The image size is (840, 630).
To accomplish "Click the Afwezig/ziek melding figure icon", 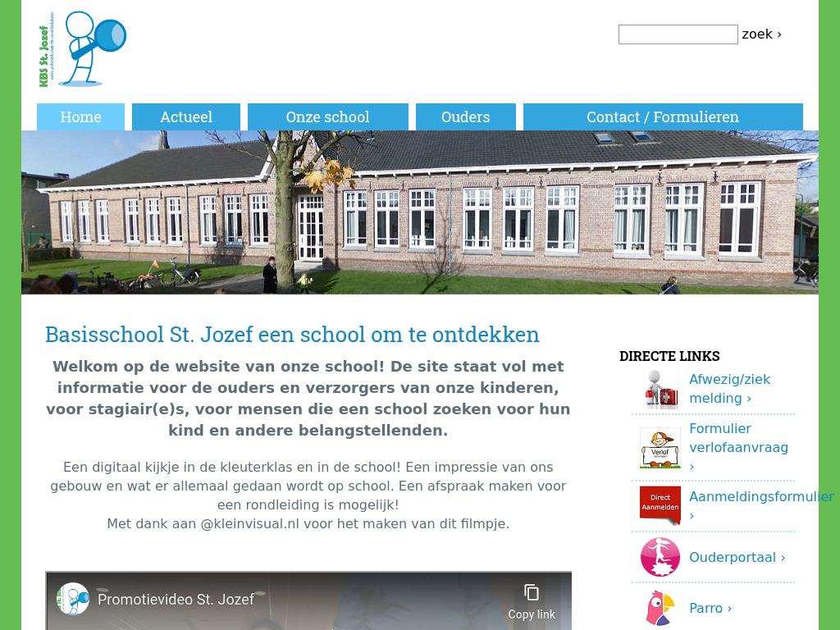I will [x=660, y=389].
